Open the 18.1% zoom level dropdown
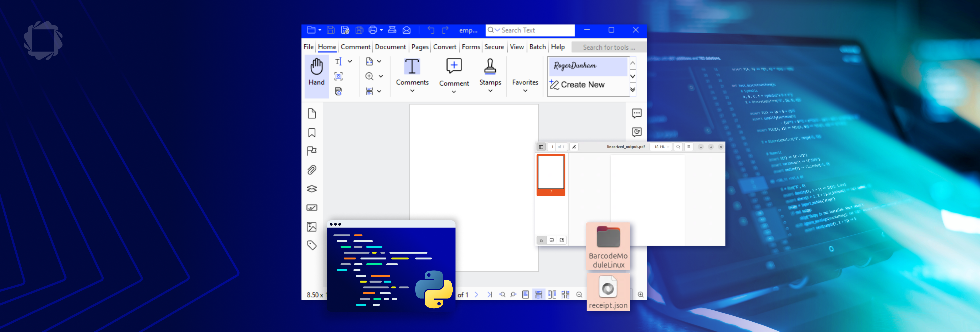 click(x=661, y=147)
